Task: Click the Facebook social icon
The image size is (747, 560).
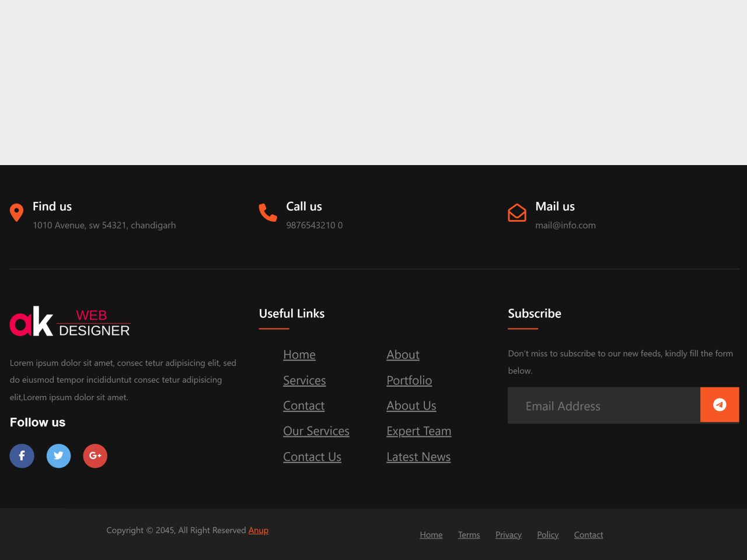Action: click(x=22, y=456)
